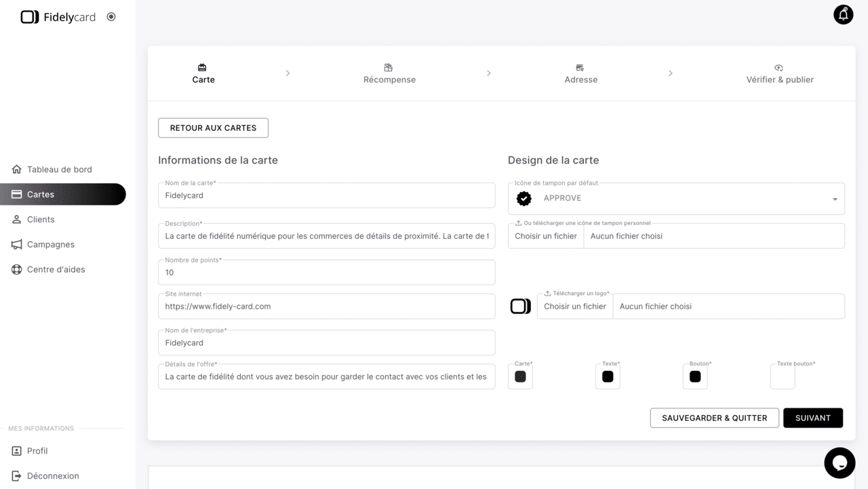Click the Centre d'aides lifebuoy icon
The height and width of the screenshot is (489, 868).
click(x=17, y=270)
